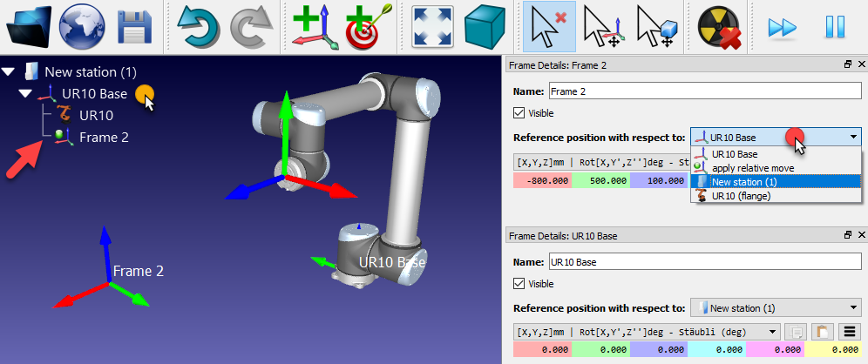Screen dimensions: 868x364
Task: Click the Open file folder icon
Action: pos(28,27)
